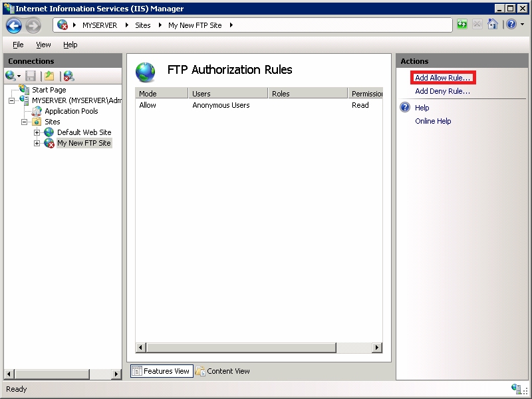Open breadcrumb dropdown arrow after Sites
The image size is (532, 399).
tap(160, 25)
